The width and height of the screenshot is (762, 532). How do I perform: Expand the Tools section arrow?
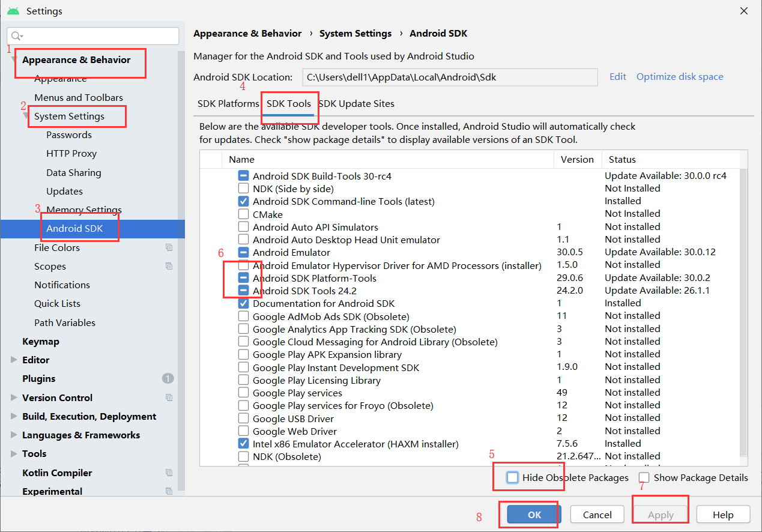(x=14, y=453)
